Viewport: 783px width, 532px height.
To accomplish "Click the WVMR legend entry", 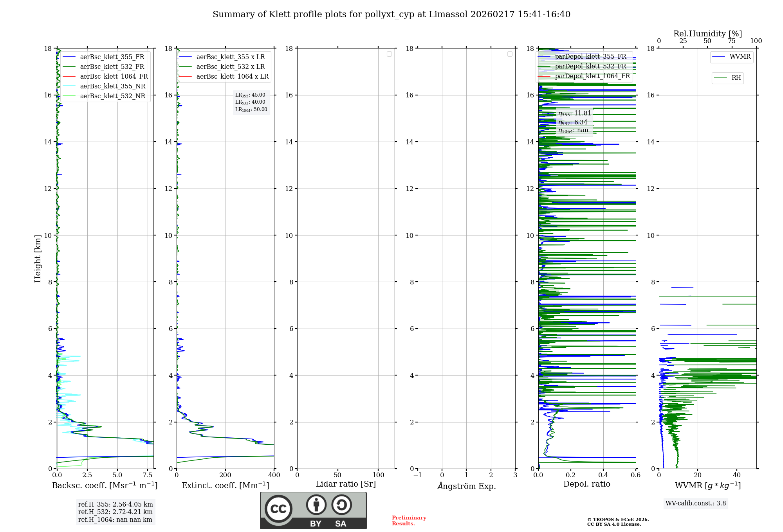I will 740,57.
